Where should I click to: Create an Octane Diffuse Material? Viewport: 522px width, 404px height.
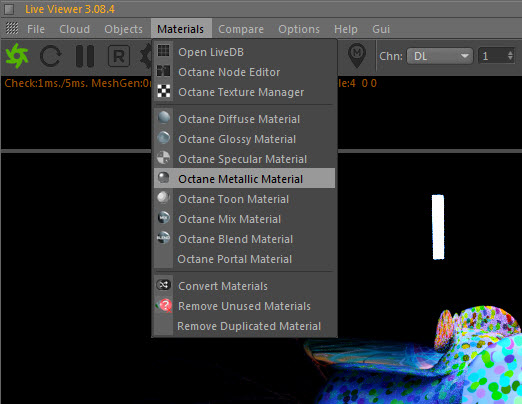tap(244, 119)
